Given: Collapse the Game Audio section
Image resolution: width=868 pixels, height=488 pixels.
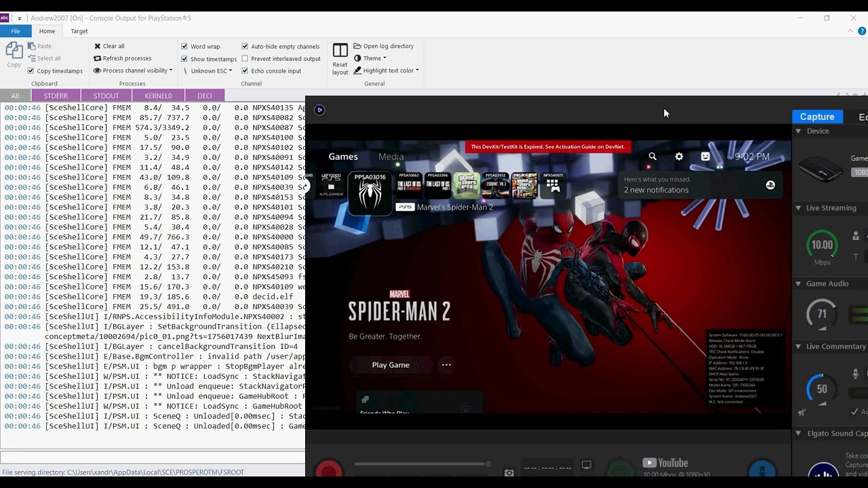Looking at the screenshot, I should (798, 283).
